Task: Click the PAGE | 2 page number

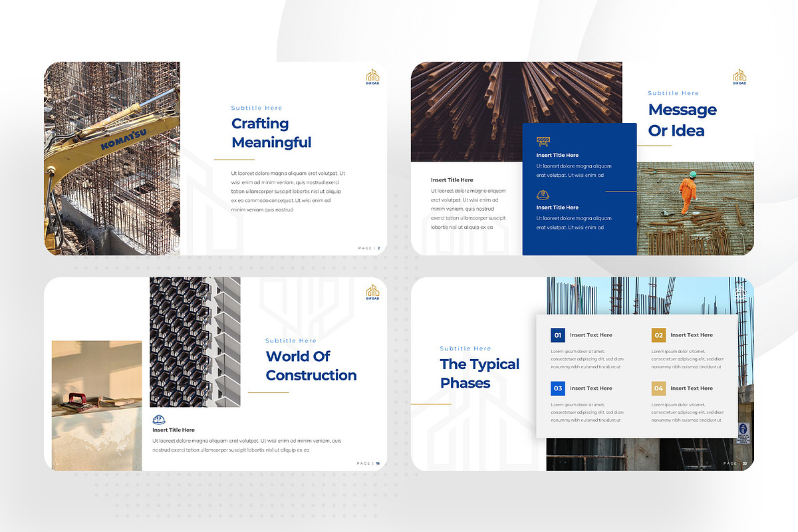Action: pos(370,248)
